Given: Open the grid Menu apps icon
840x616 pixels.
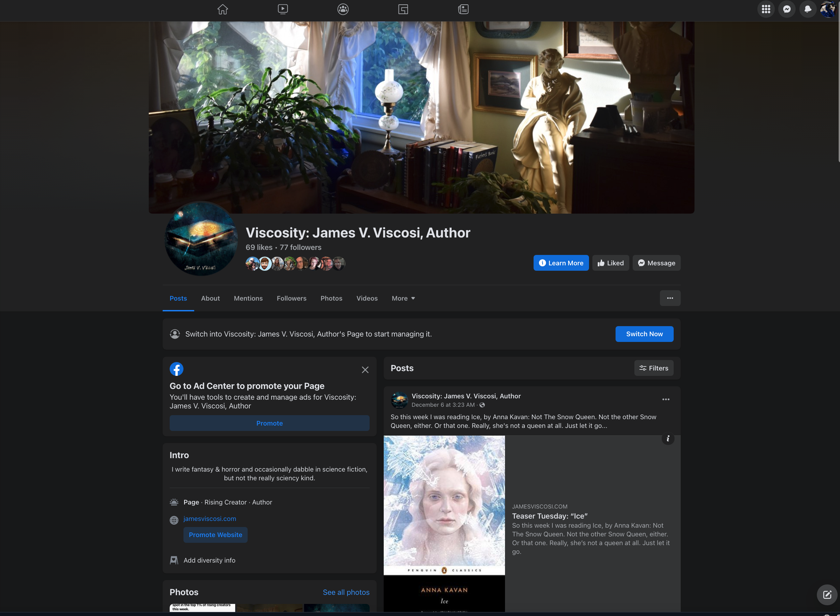Looking at the screenshot, I should (x=766, y=9).
